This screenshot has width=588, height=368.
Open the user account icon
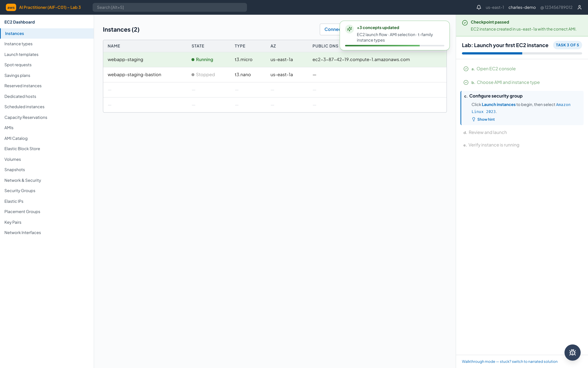click(580, 7)
